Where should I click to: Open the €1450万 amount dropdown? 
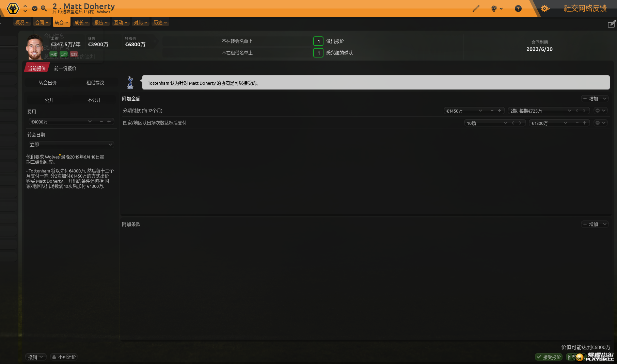click(480, 111)
